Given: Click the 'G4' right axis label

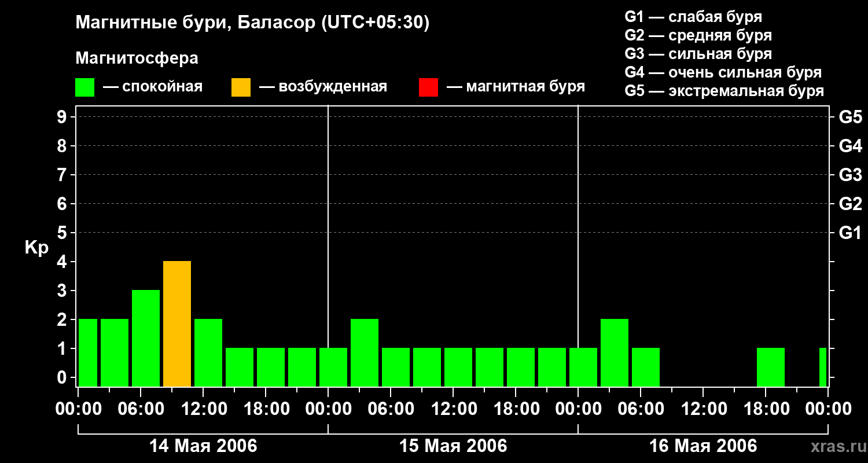Looking at the screenshot, I should tap(850, 146).
